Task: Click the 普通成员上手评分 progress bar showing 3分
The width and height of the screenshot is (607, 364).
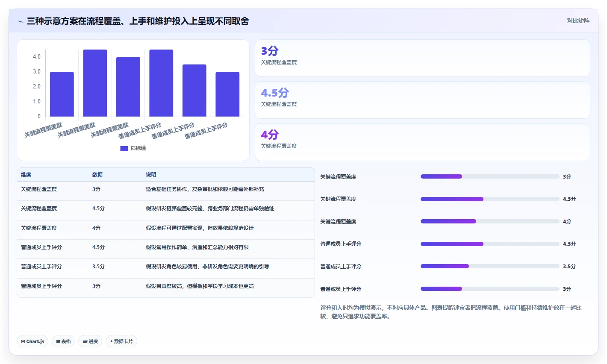Action: [x=490, y=289]
